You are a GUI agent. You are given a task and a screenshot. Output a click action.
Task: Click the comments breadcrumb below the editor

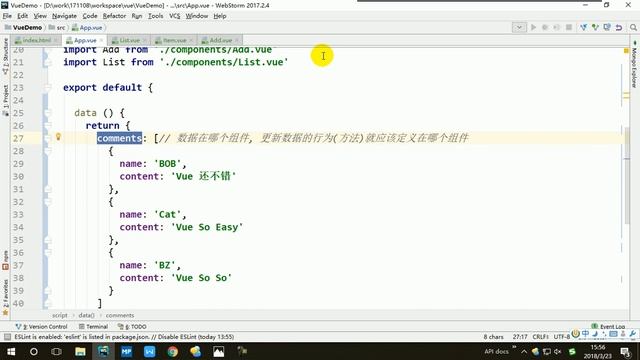pos(120,315)
